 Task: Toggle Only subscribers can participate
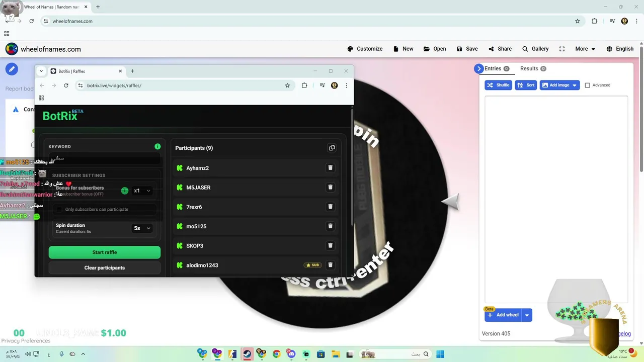[59, 209]
